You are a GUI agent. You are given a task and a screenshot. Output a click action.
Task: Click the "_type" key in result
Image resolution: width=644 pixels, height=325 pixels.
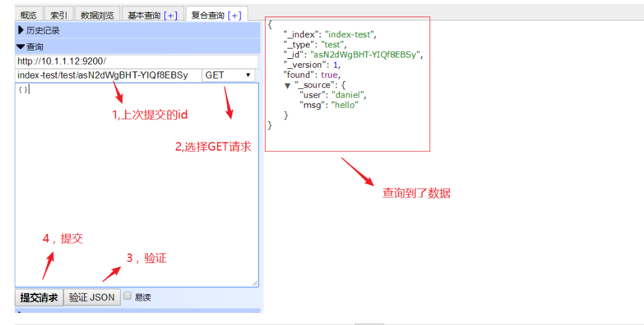[300, 45]
